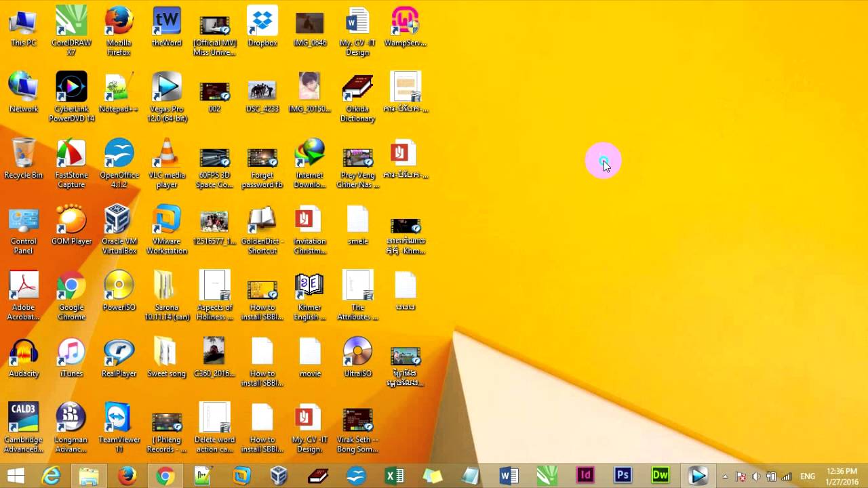Select the smele file icon

tap(357, 226)
